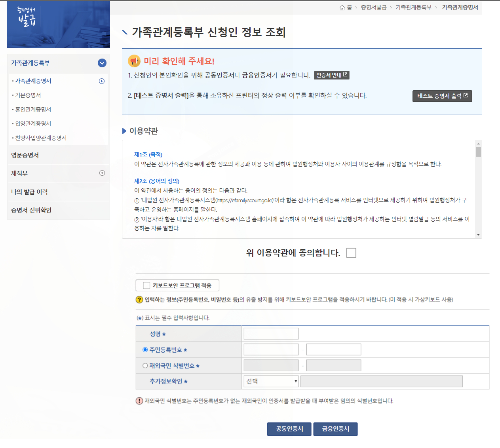
Task: Select 재외국민 식별번호 radio button
Action: pyautogui.click(x=145, y=366)
